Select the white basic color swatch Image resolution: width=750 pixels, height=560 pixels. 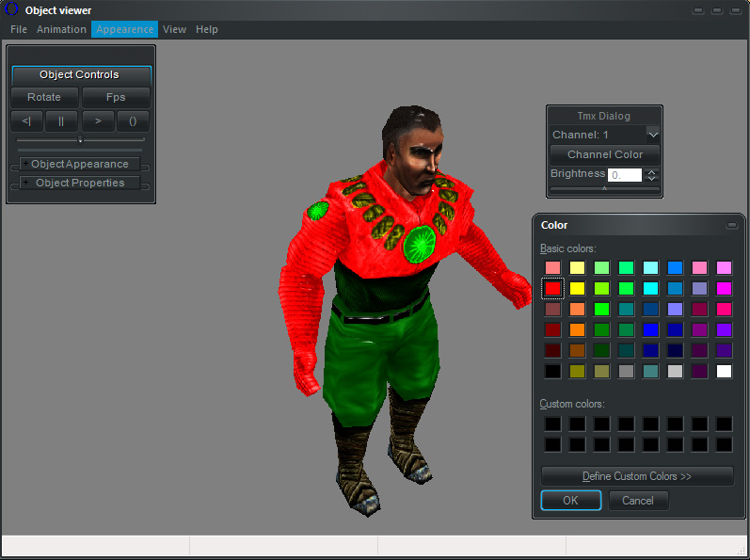[724, 371]
